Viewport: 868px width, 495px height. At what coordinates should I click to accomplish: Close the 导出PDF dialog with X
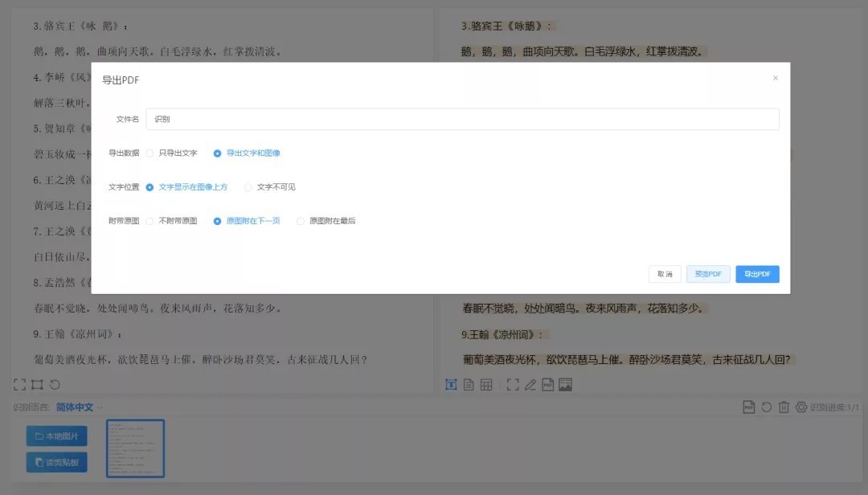point(776,79)
